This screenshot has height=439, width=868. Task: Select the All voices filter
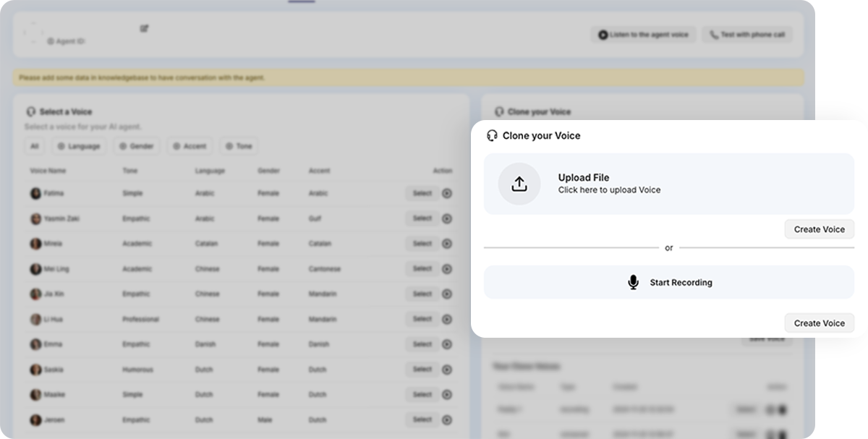[x=34, y=146]
